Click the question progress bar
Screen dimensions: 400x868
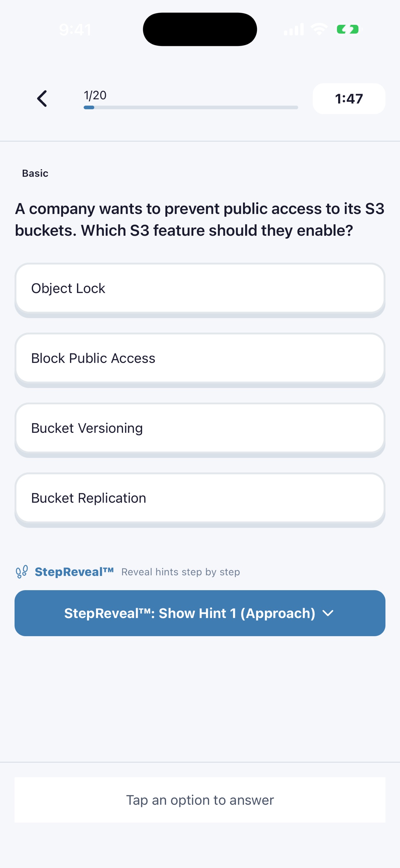(191, 107)
